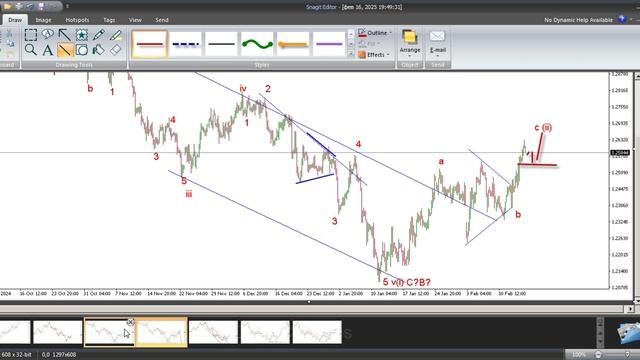
Task: Click the Snagit logo in the tray corner
Action: (x=628, y=332)
